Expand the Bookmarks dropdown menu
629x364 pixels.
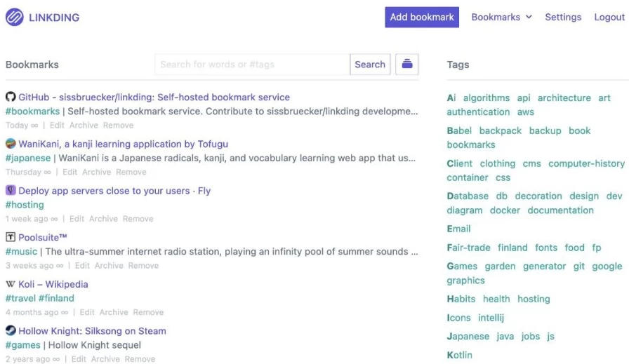click(501, 18)
